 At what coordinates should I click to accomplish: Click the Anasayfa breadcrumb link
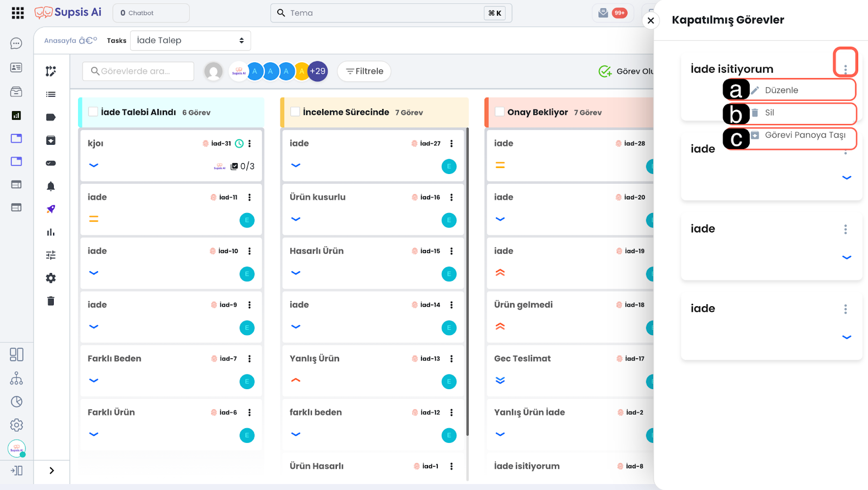click(x=60, y=41)
